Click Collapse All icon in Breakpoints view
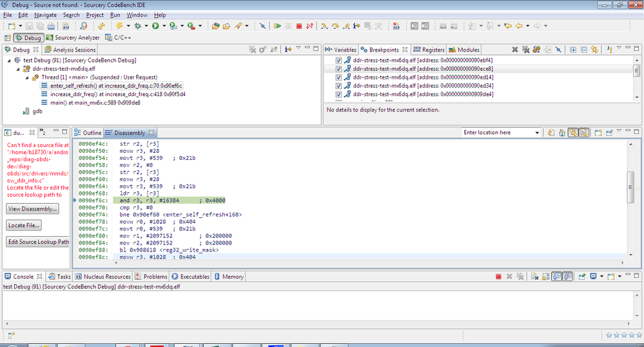Image resolution: width=644 pixels, height=347 pixels. (583, 50)
